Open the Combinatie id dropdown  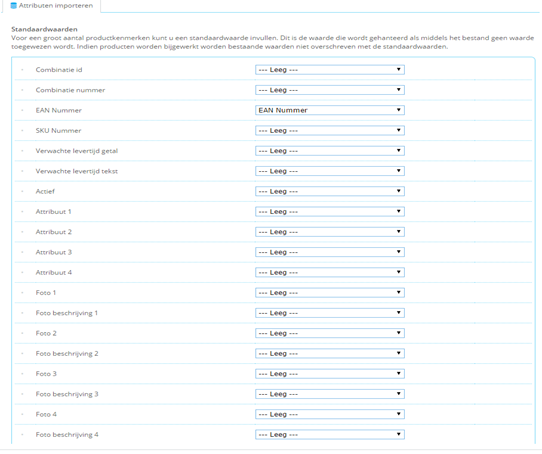click(330, 70)
